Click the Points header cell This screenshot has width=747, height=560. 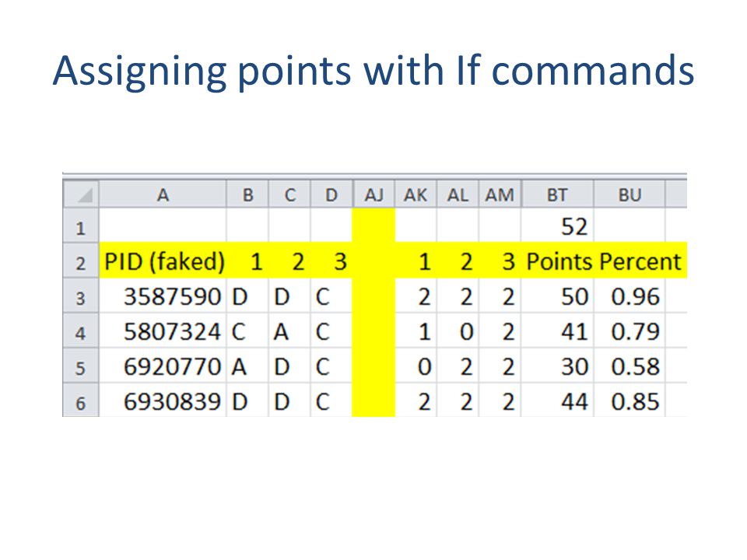[x=557, y=261]
